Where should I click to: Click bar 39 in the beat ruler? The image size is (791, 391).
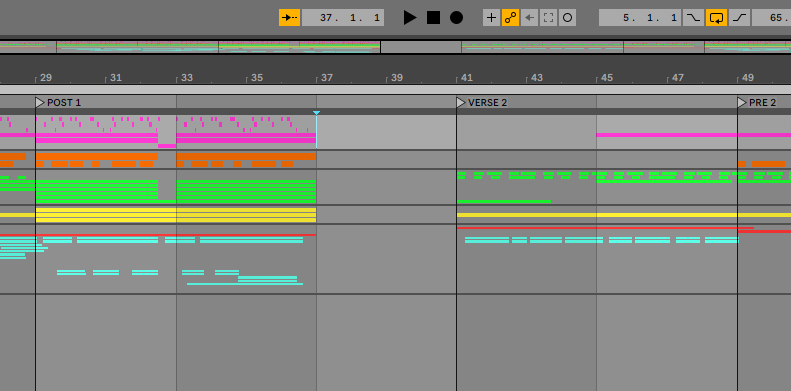point(397,78)
